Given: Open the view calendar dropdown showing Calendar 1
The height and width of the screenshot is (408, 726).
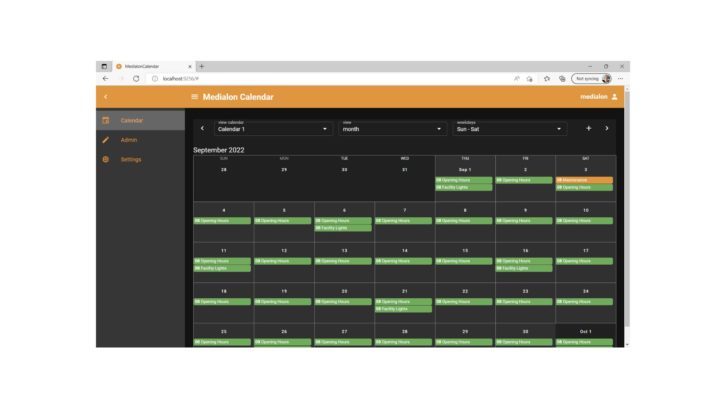Looking at the screenshot, I should coord(273,128).
